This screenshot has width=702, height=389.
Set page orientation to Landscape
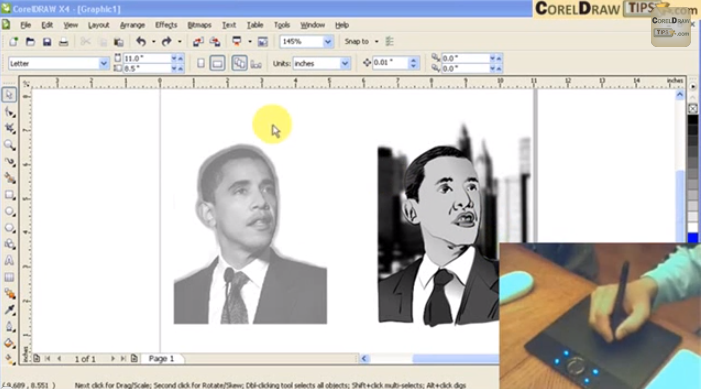pyautogui.click(x=217, y=64)
